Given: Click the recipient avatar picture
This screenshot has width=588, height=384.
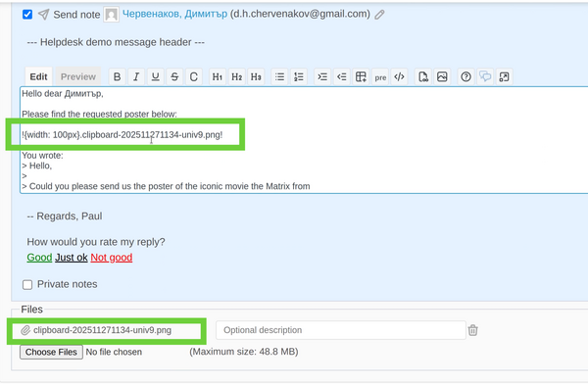Looking at the screenshot, I should pos(111,15).
